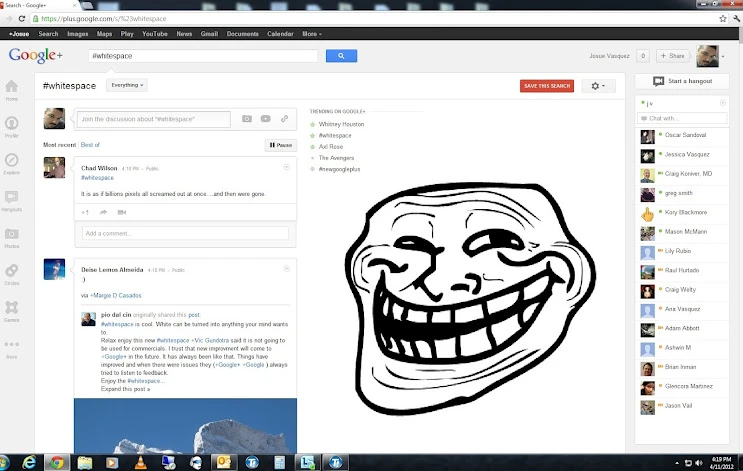Screen dimensions: 743x471
Task: Open the Circles sidebar icon
Action: click(11, 271)
